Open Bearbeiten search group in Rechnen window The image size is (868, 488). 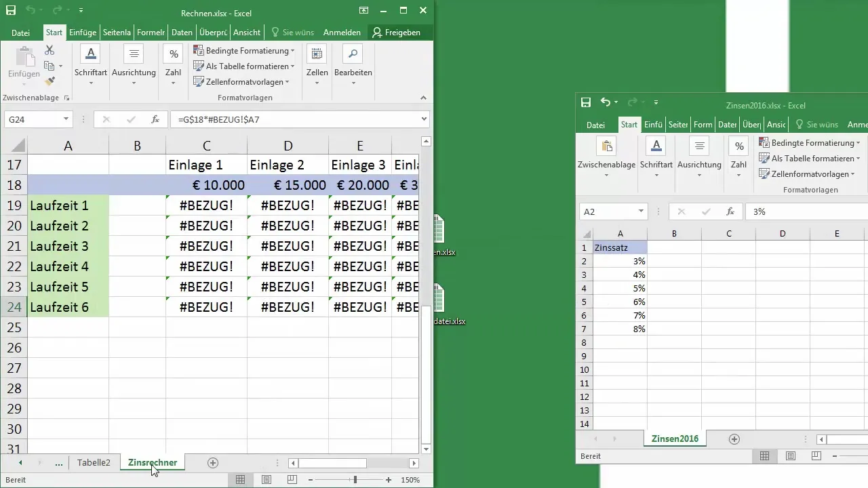tap(353, 66)
